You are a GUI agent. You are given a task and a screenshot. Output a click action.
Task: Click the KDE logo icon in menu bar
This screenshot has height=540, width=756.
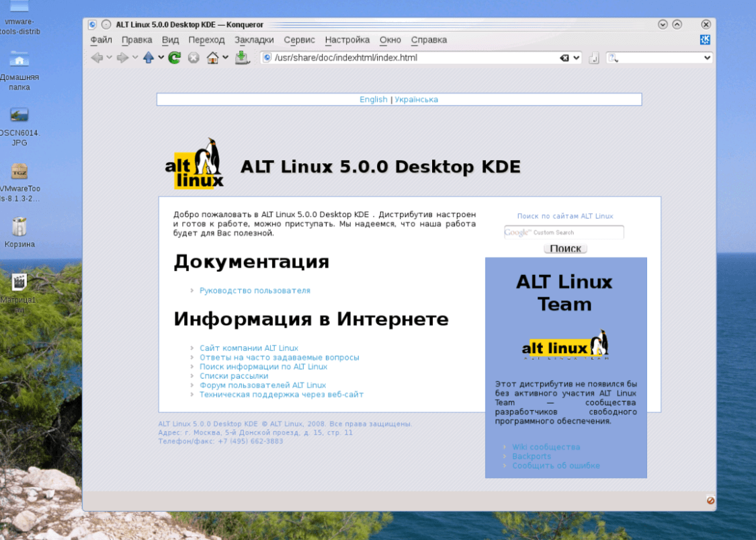coord(705,40)
